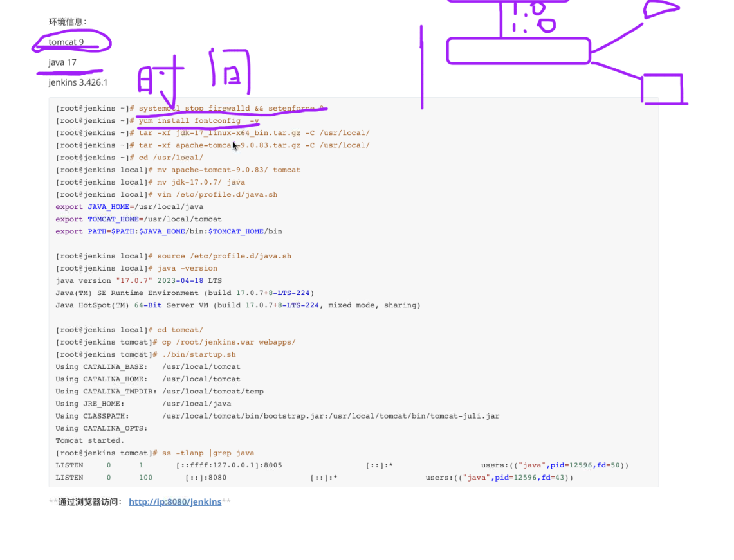Click the 'Using JRE_HOME:' output line
Viewport: 734px width, 560px height.
pos(143,403)
